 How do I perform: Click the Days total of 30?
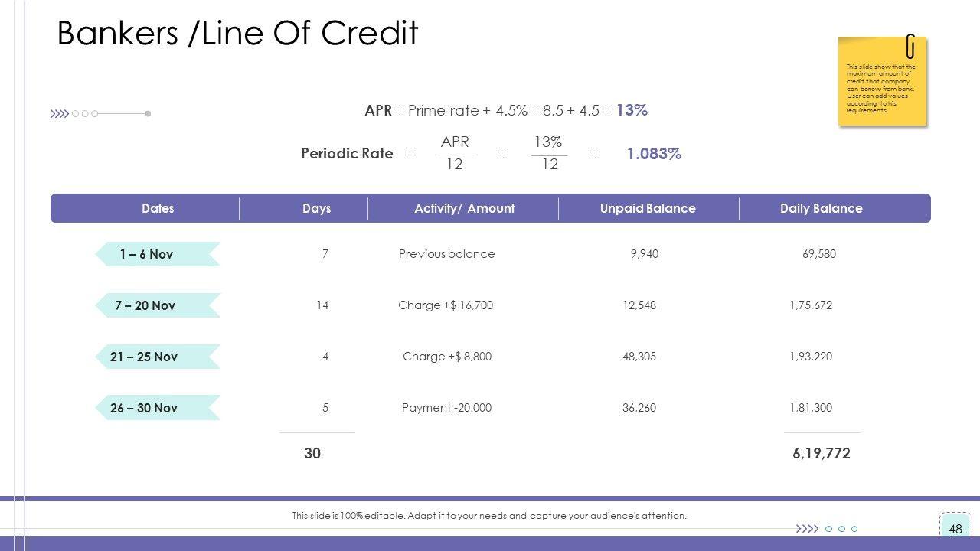pos(312,453)
